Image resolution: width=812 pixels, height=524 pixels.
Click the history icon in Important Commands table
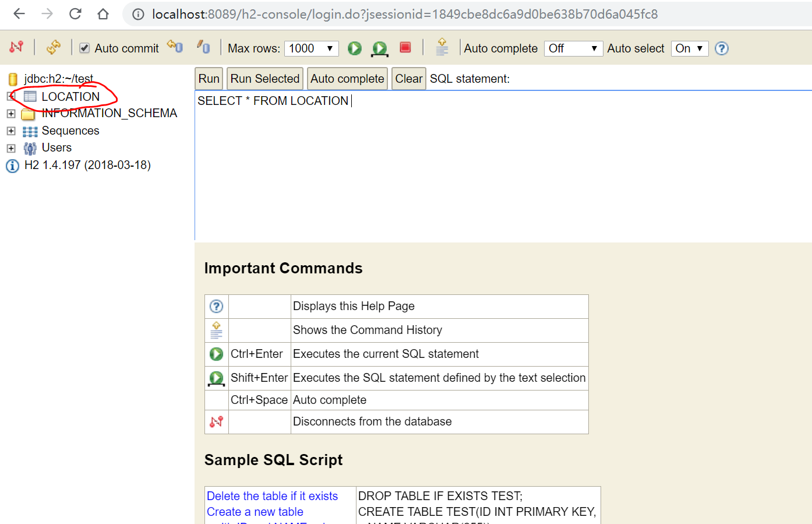click(x=216, y=330)
